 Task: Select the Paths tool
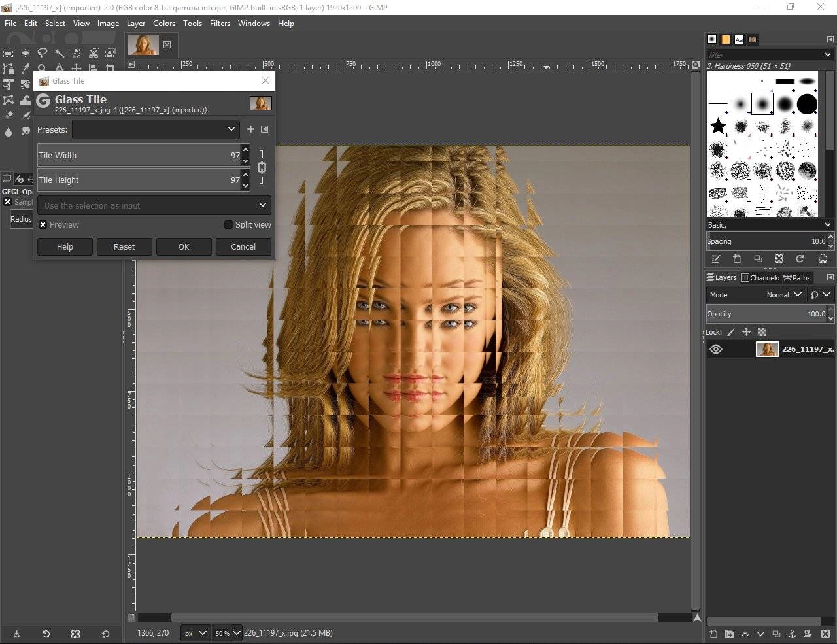[x=9, y=68]
